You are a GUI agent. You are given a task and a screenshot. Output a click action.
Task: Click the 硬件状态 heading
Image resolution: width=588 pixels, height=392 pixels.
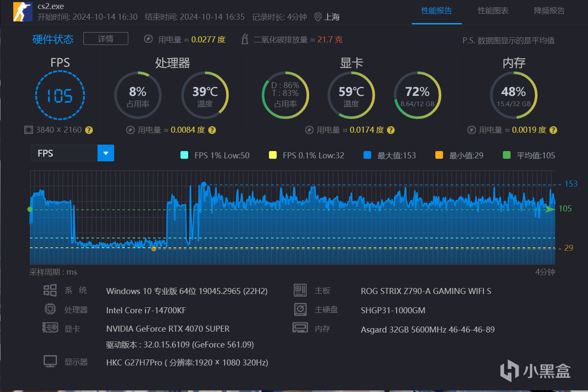coord(53,39)
